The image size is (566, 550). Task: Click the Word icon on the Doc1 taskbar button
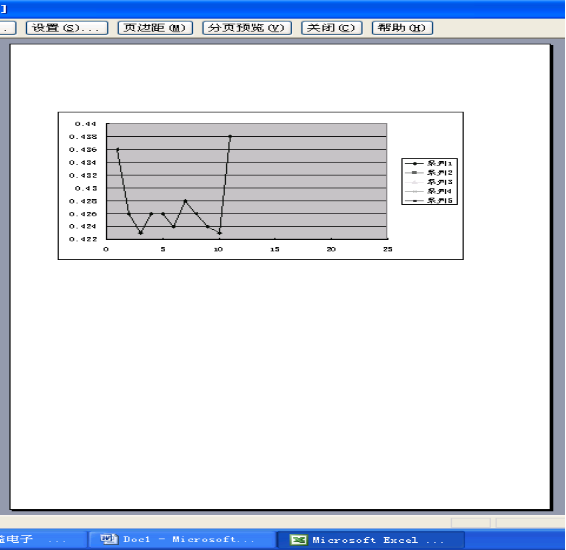(x=109, y=539)
